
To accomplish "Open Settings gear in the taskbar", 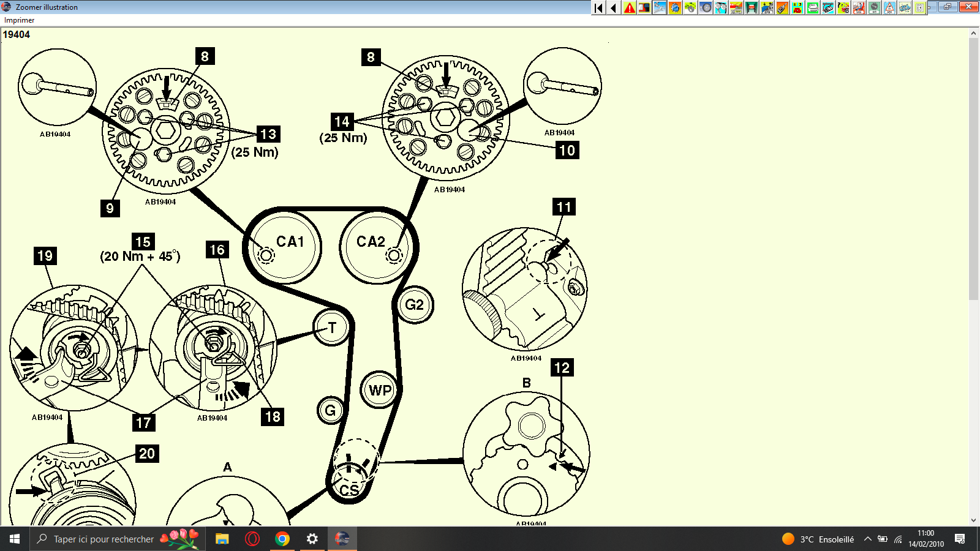I will click(x=312, y=539).
